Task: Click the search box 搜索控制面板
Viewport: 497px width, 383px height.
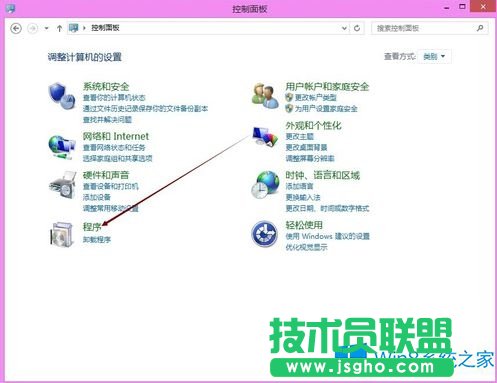Action: pyautogui.click(x=430, y=28)
